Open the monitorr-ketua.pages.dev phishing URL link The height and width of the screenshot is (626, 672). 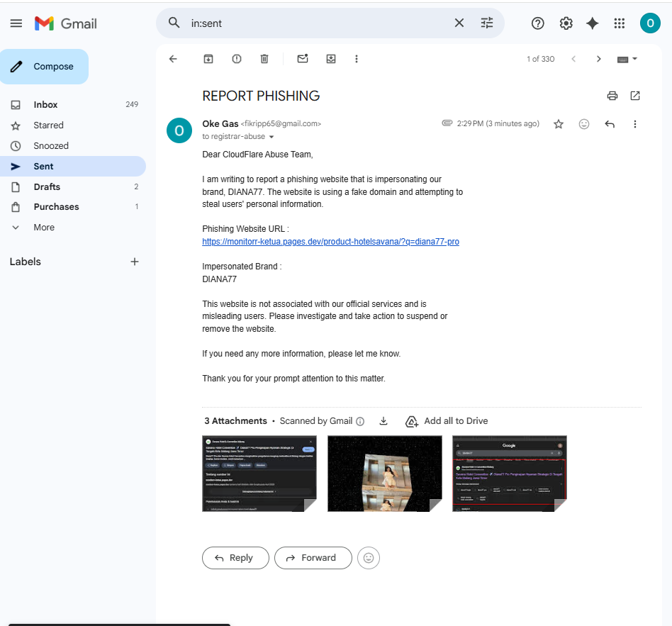[x=330, y=241]
